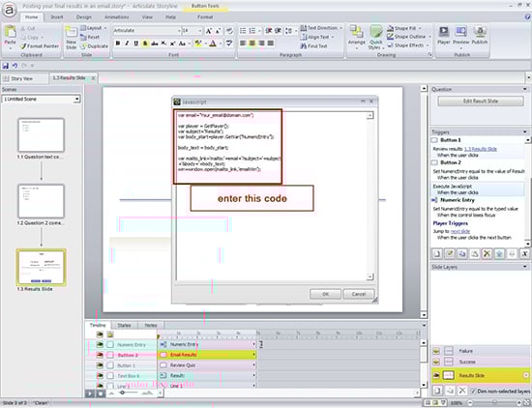
Task: Toggle visibility of Numeric Entry timeline row
Action: pos(100,344)
